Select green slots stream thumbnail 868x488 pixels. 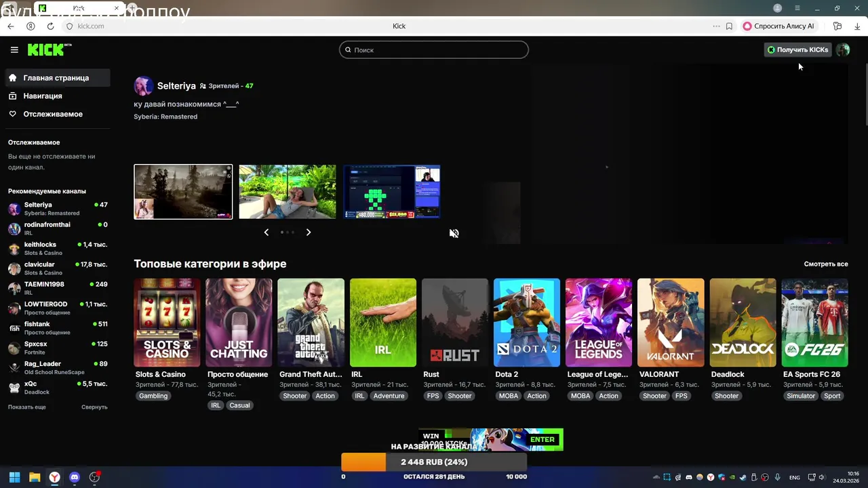392,192
